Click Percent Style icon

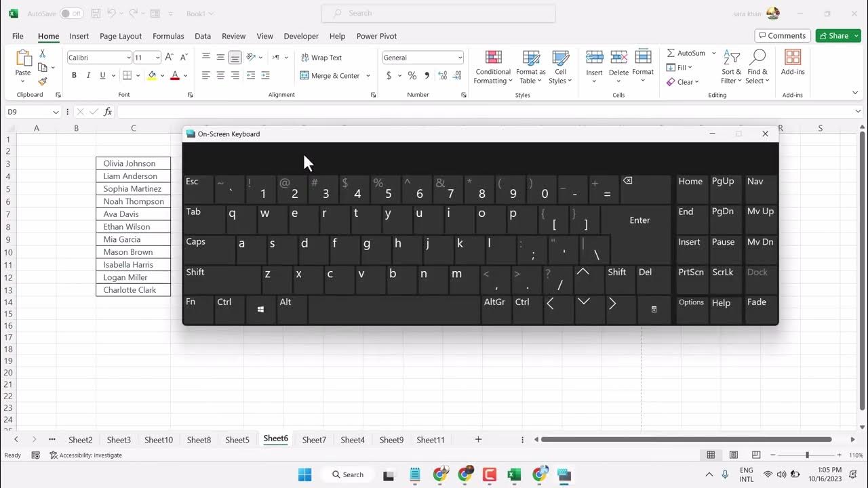(x=412, y=75)
